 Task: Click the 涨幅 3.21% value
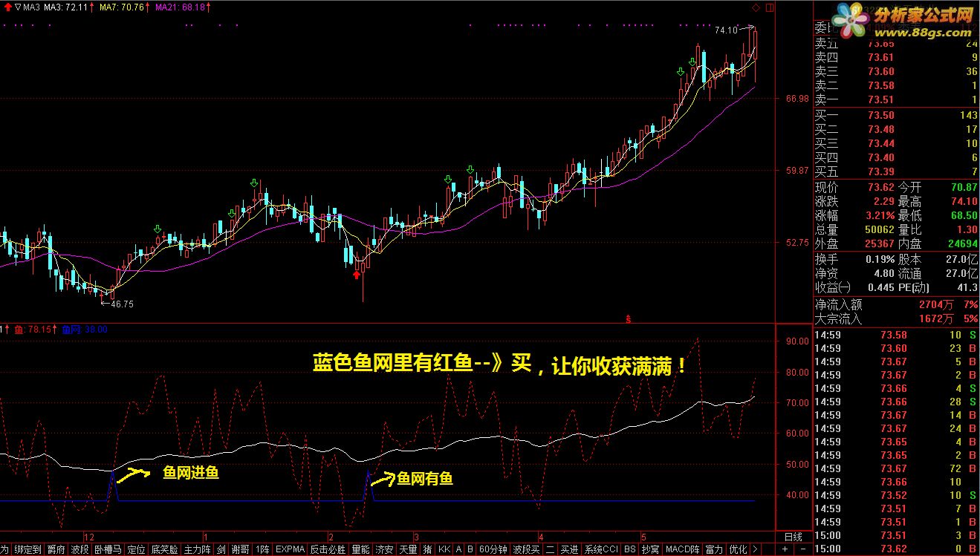tap(879, 215)
